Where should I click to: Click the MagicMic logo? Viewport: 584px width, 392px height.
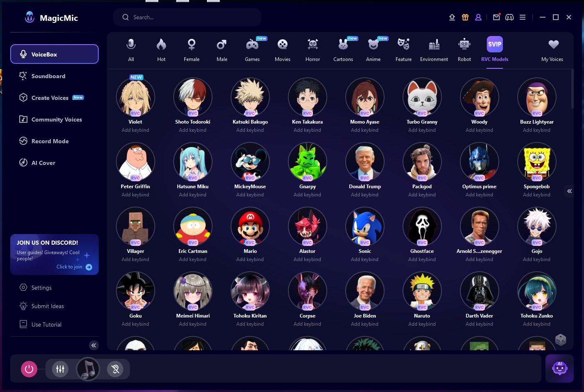click(x=51, y=17)
